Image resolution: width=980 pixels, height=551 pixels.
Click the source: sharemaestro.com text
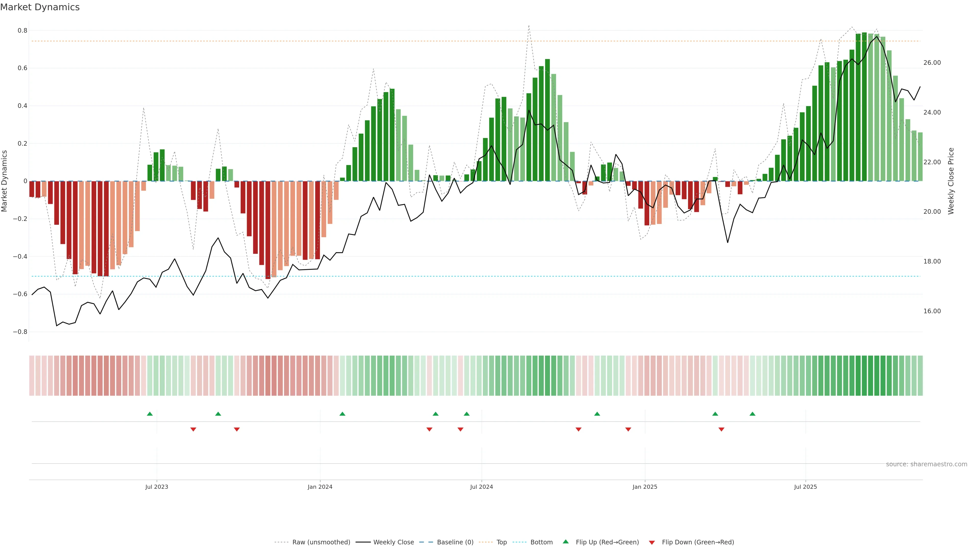click(x=926, y=464)
